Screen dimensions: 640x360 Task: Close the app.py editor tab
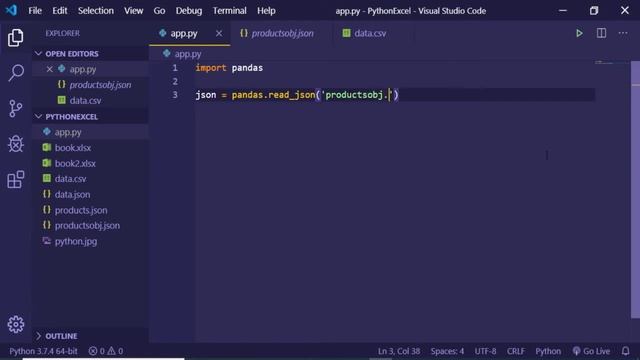219,33
